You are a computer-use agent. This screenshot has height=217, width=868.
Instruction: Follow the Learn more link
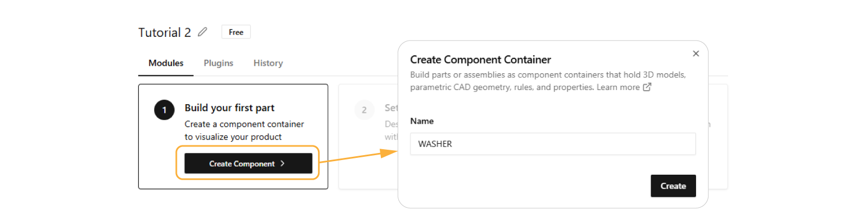click(x=618, y=87)
